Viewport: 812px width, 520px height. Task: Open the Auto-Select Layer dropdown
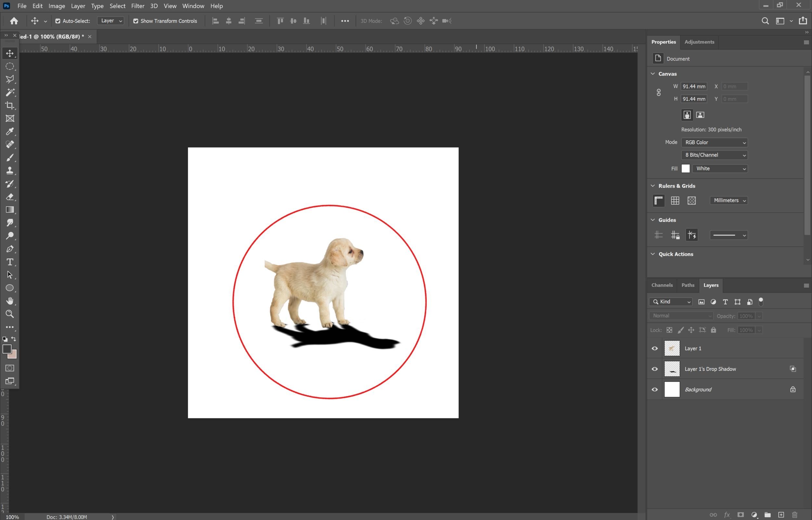coord(111,21)
